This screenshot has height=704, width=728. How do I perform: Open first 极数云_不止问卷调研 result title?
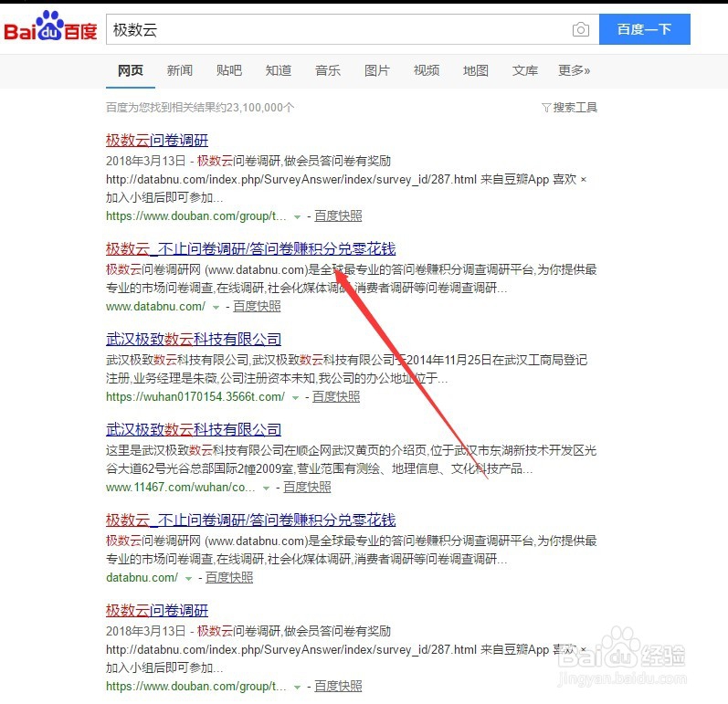[x=250, y=249]
